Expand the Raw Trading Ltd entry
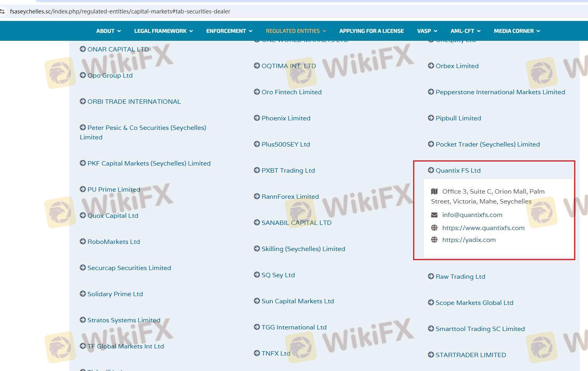The height and width of the screenshot is (371, 588). tap(460, 276)
